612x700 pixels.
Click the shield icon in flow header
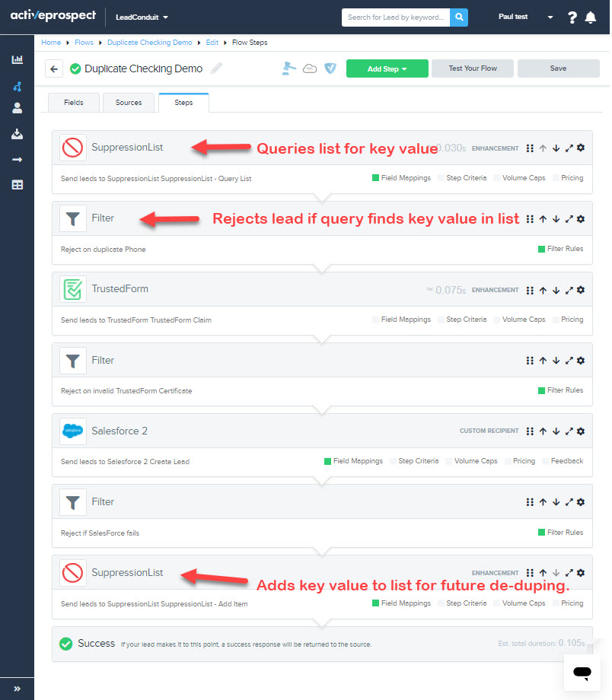coord(330,68)
